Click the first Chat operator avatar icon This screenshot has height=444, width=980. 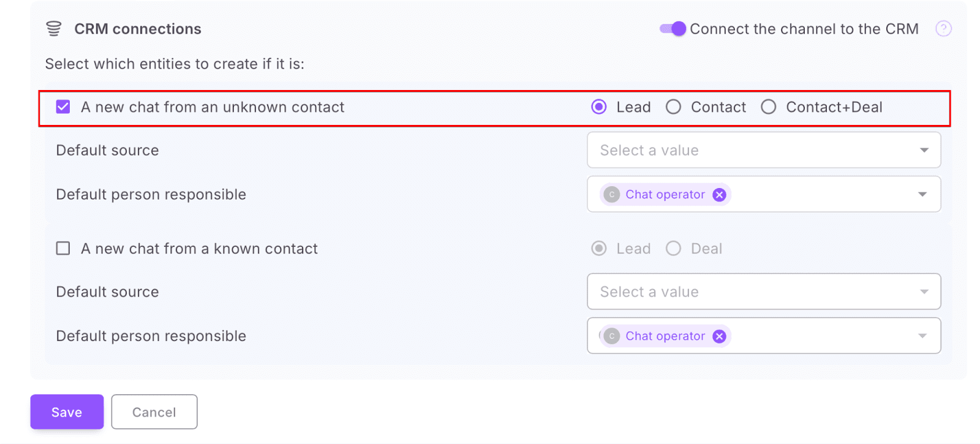[611, 195]
